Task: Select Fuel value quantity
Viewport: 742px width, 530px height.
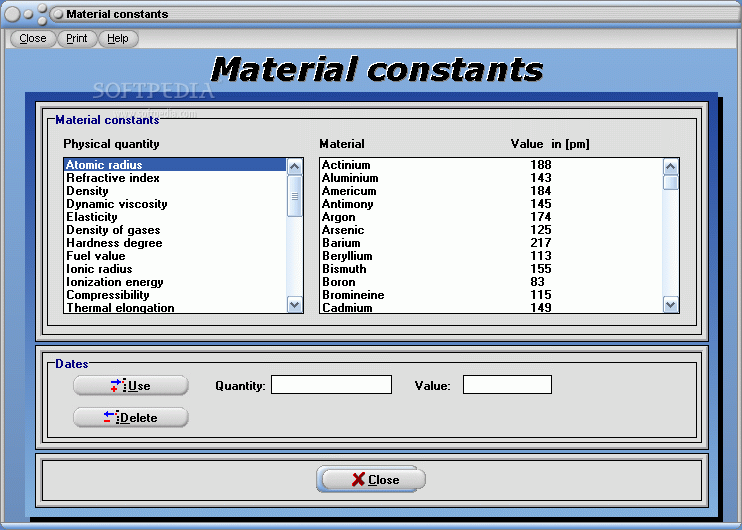Action: pyautogui.click(x=175, y=256)
